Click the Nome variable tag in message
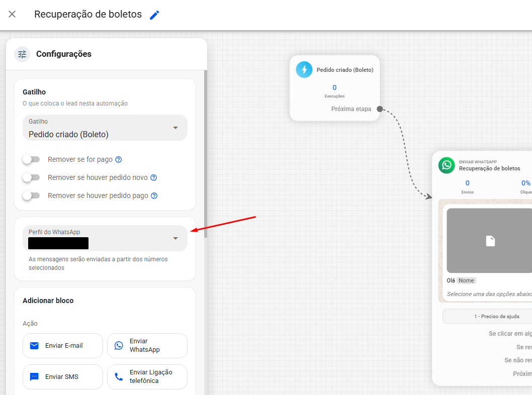This screenshot has width=532, height=395. pyautogui.click(x=466, y=280)
